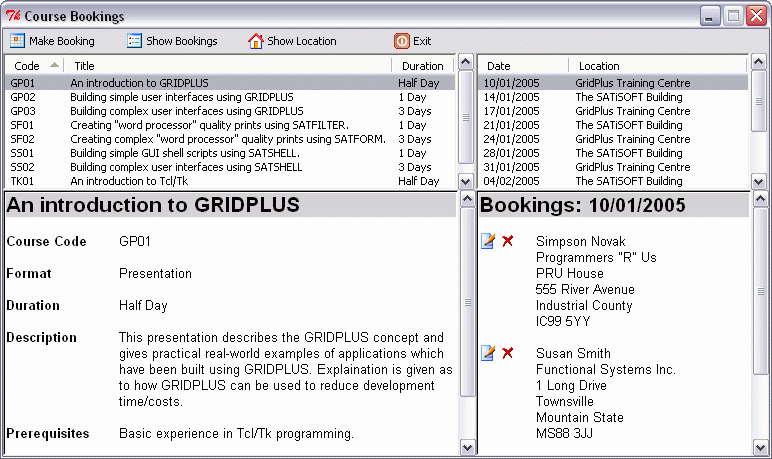Toggle sort arrow beside Code header
The height and width of the screenshot is (459, 772).
click(54, 65)
